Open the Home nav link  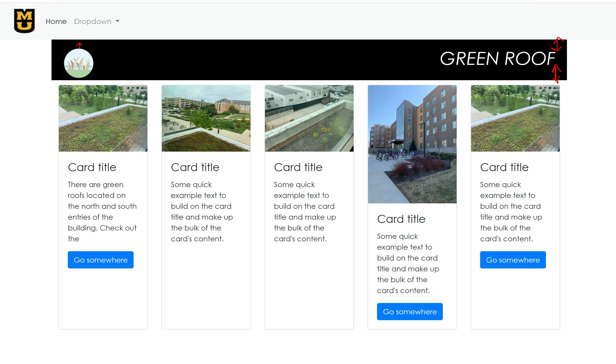(x=56, y=22)
